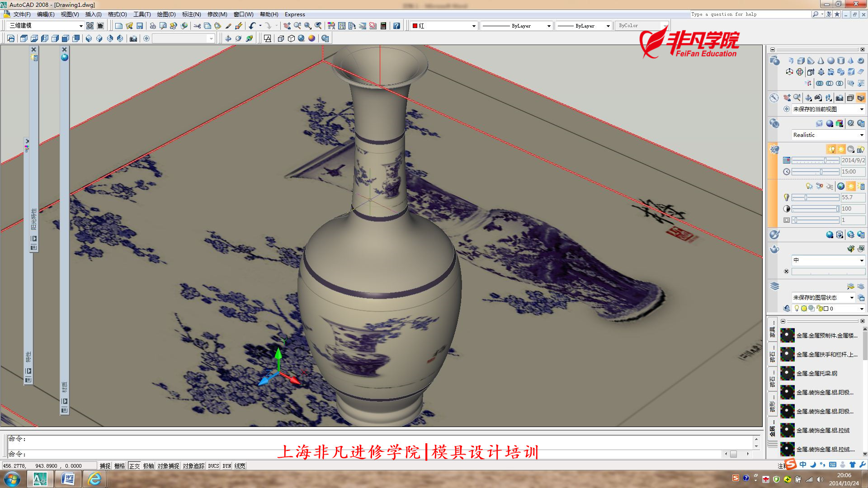Click the Create Camera icon in dashboard
868x488 pixels.
click(x=840, y=98)
